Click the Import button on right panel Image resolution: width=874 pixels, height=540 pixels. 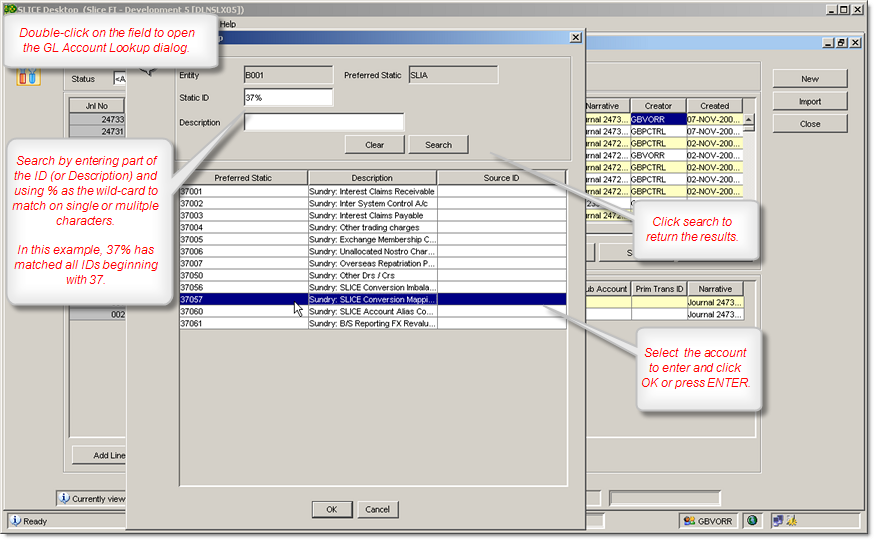tap(809, 101)
